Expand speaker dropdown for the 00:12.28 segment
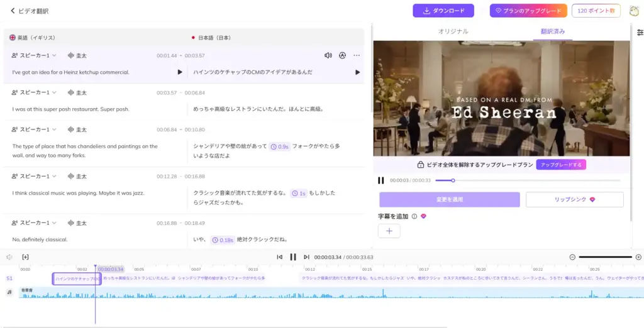Screen dimensions: 644x328 coord(54,177)
